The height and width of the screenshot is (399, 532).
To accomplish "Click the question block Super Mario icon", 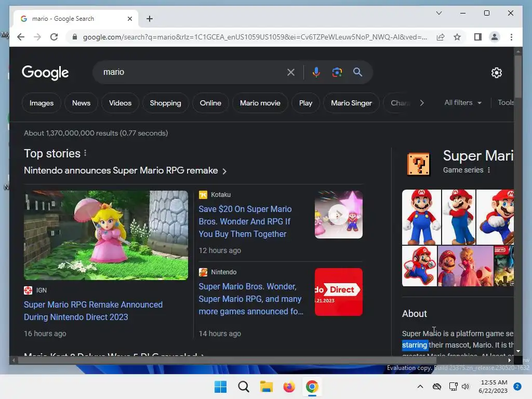I will tap(418, 164).
